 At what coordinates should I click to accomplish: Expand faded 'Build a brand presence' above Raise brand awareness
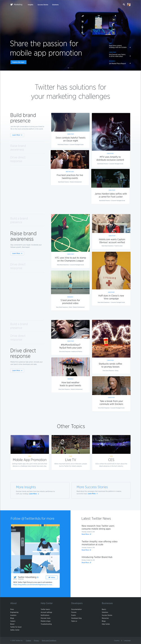click(x=19, y=220)
